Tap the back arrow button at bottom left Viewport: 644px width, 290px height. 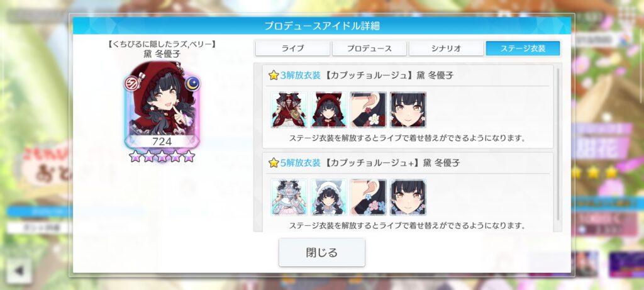coord(19,270)
